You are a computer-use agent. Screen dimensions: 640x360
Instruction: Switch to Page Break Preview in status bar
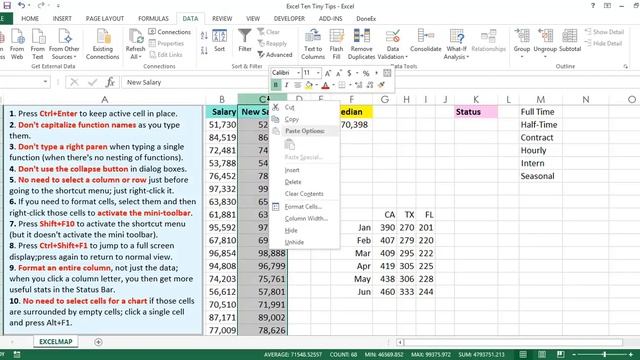coord(561,354)
